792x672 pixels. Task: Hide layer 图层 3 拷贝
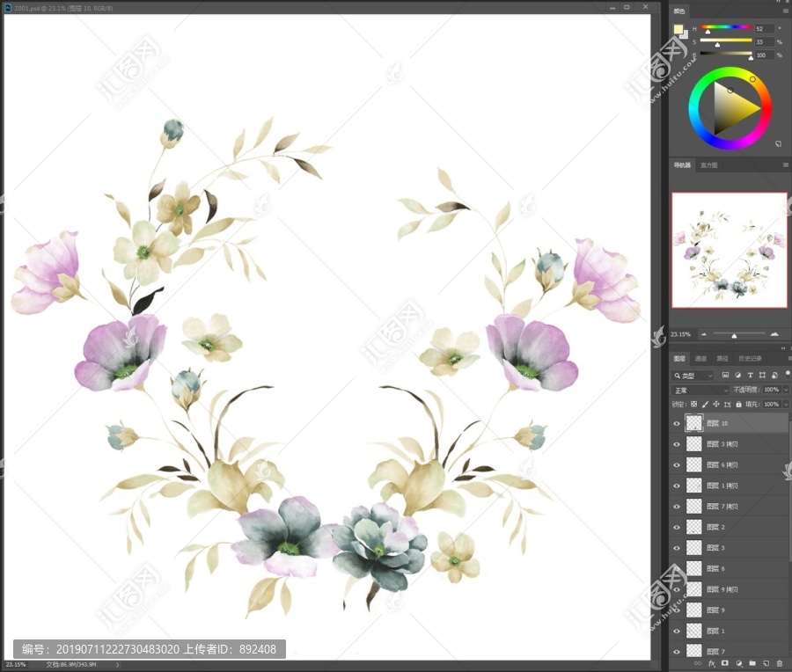[x=677, y=444]
